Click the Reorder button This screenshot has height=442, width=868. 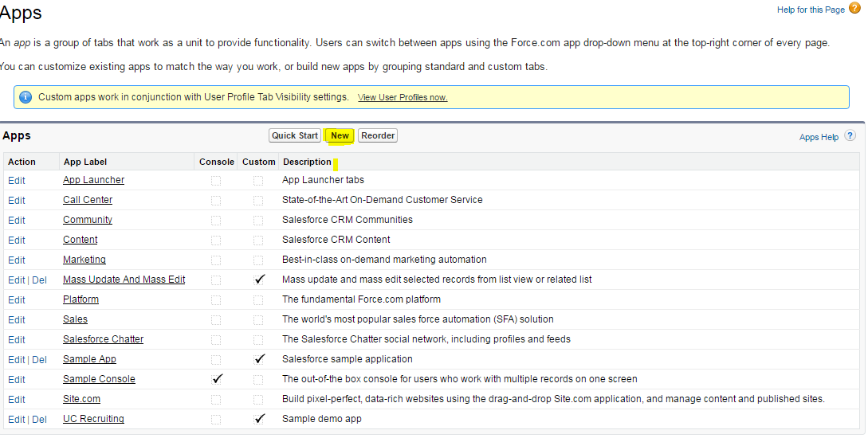point(378,135)
